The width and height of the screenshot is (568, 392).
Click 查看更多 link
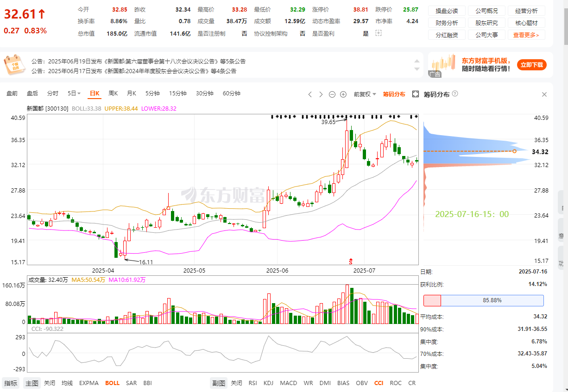(x=526, y=35)
